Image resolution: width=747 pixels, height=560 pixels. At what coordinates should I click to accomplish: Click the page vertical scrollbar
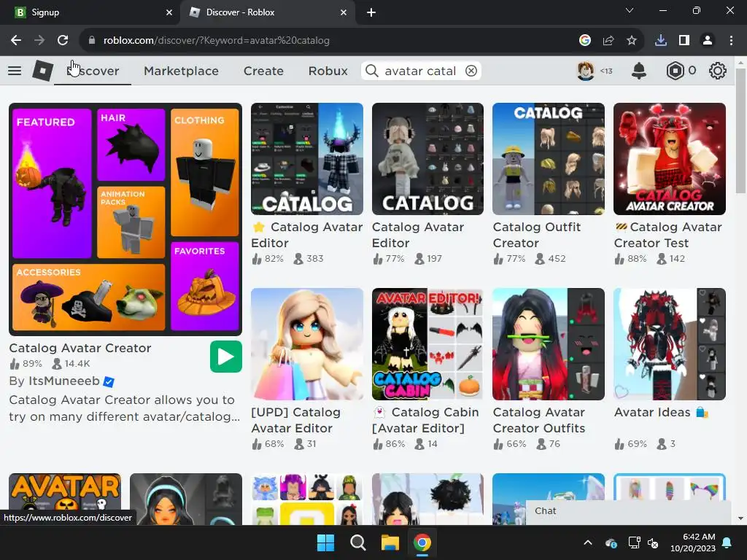click(740, 131)
